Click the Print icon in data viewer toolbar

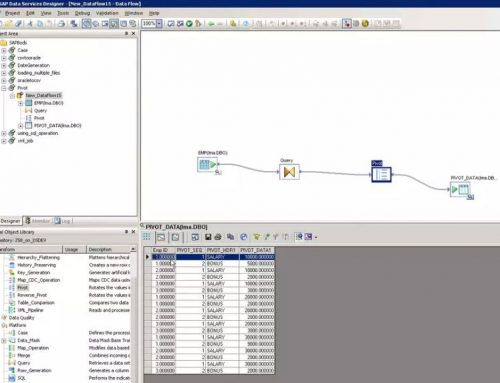[218, 237]
